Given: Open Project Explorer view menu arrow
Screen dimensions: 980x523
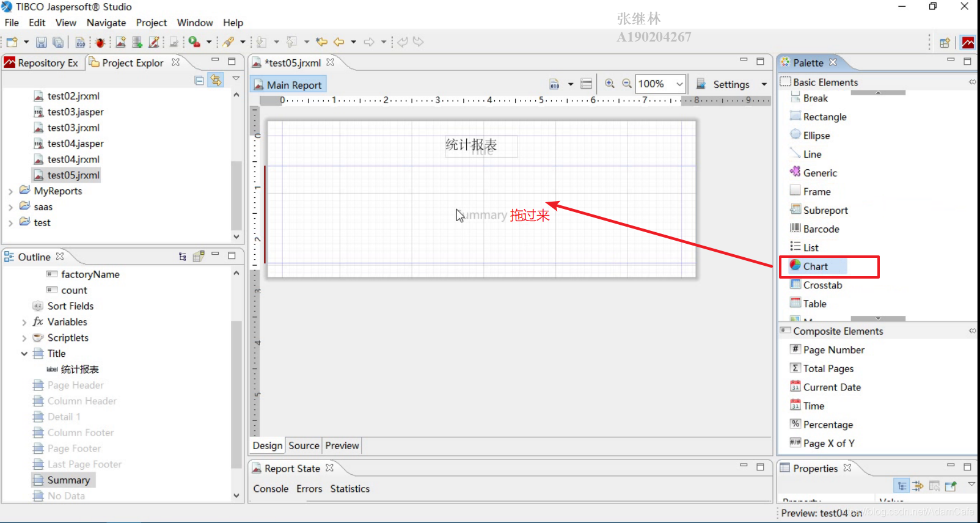Looking at the screenshot, I should pyautogui.click(x=236, y=79).
